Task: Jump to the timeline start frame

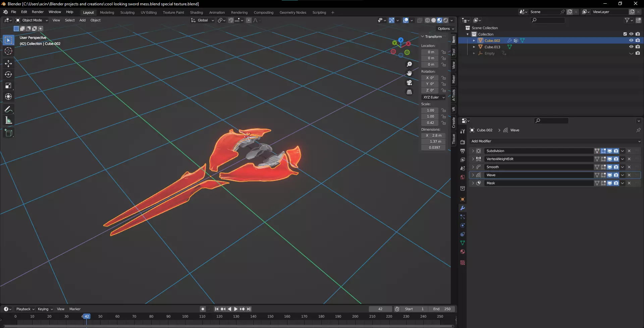Action: click(x=217, y=309)
